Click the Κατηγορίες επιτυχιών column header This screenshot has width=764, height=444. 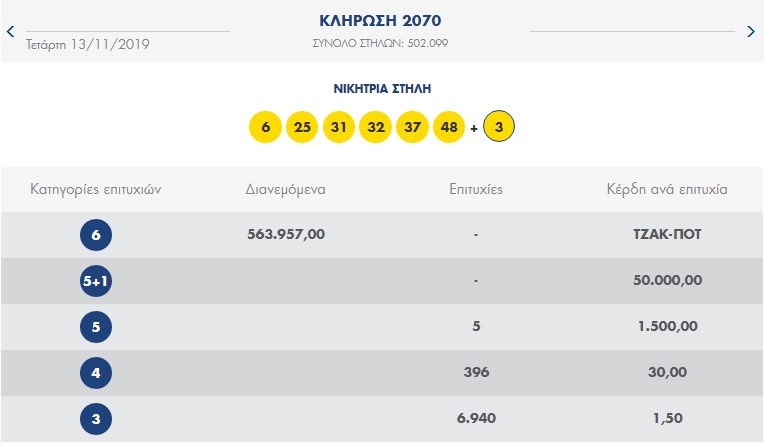click(x=96, y=189)
